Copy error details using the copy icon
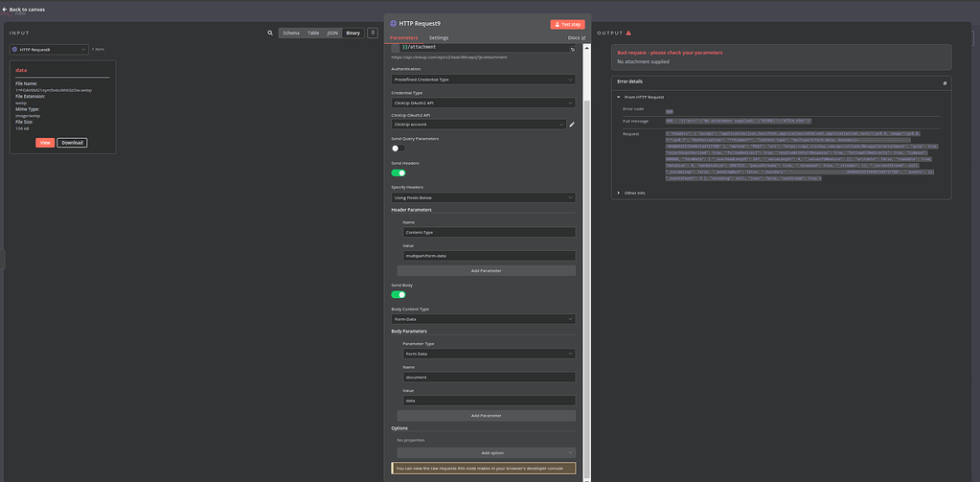Viewport: 980px width, 482px height. (944, 83)
